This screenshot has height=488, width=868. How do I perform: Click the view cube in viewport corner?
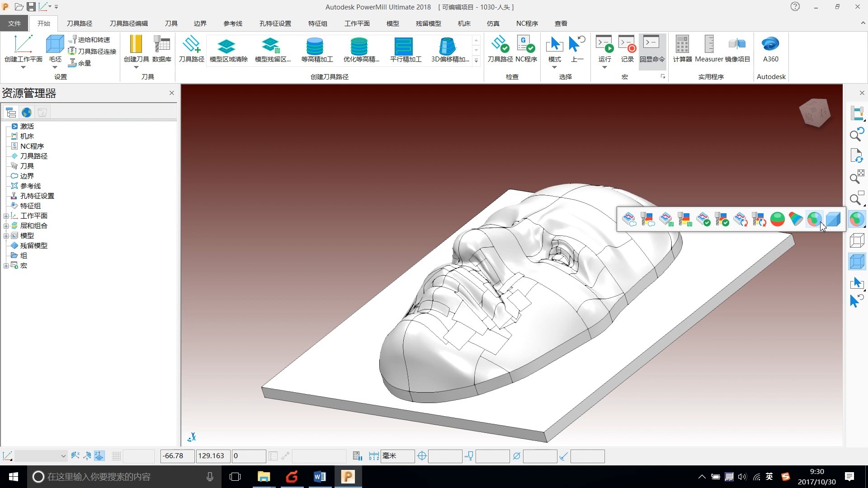pyautogui.click(x=815, y=113)
